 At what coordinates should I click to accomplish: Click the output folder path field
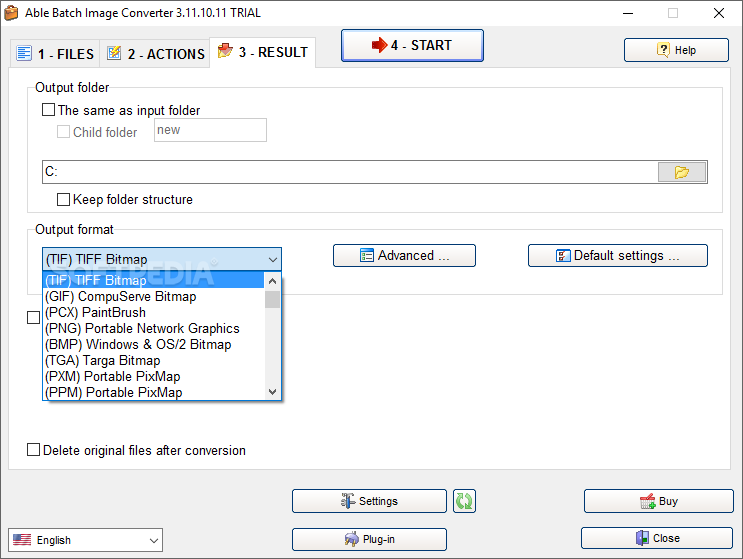350,171
